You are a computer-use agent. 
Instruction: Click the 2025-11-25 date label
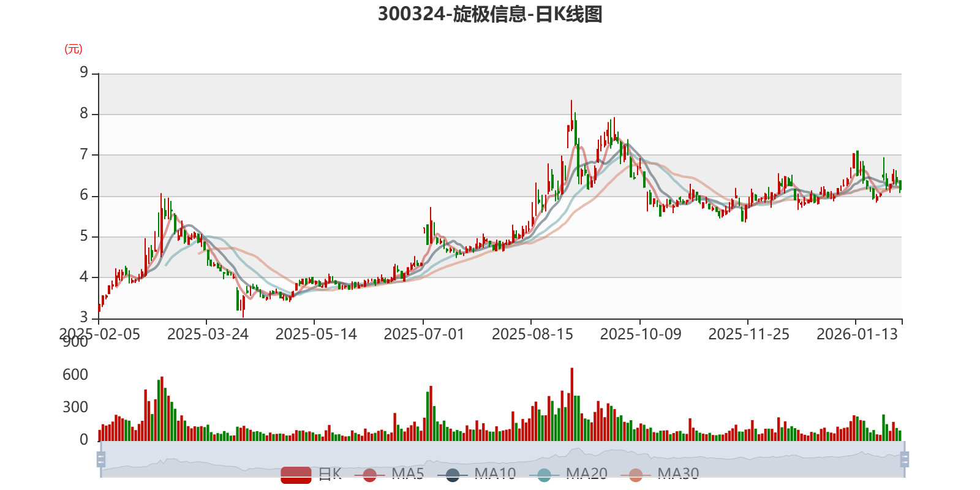(748, 334)
